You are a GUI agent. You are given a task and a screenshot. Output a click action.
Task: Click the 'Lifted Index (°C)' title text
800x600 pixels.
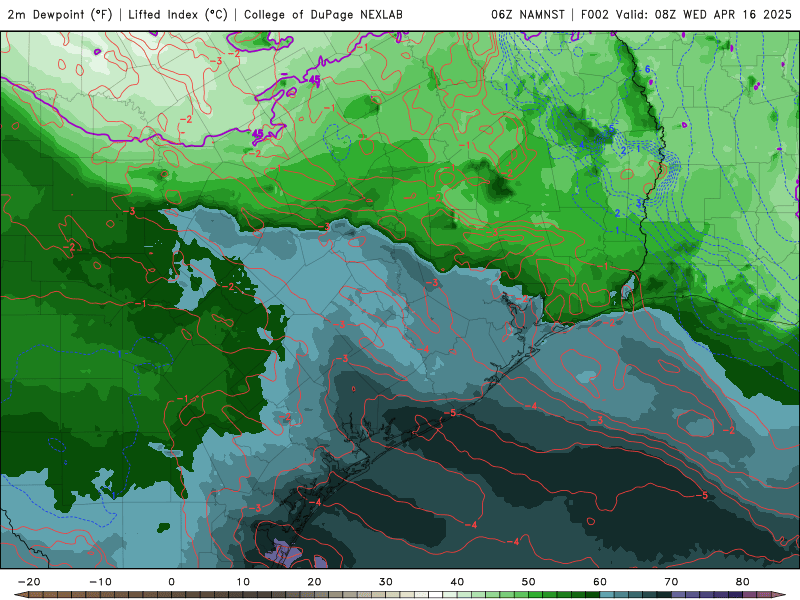(x=178, y=14)
